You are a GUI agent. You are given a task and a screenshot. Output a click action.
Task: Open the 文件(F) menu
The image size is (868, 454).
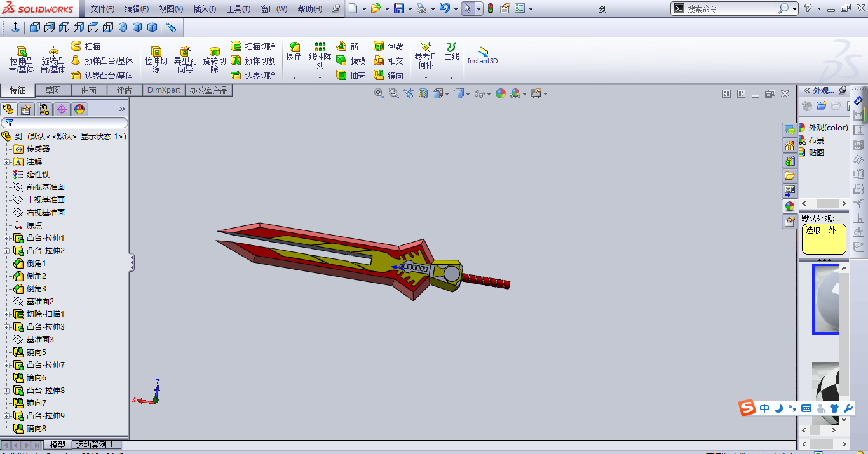click(102, 9)
